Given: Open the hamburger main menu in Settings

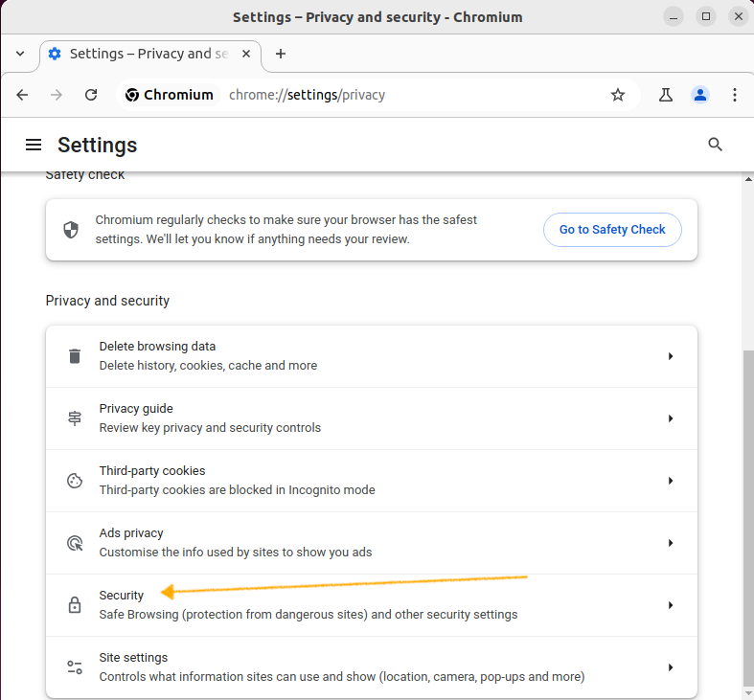Looking at the screenshot, I should (34, 145).
